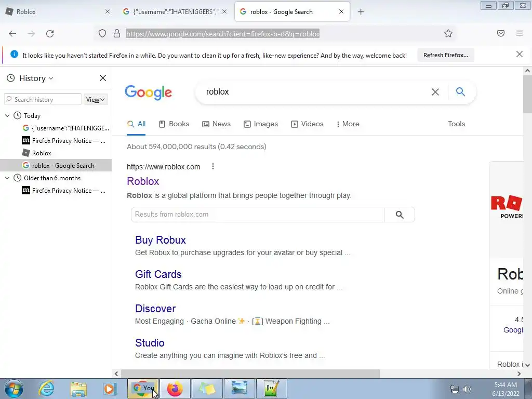Image resolution: width=532 pixels, height=399 pixels.
Task: Open the username JSON history entry
Action: tap(56, 128)
